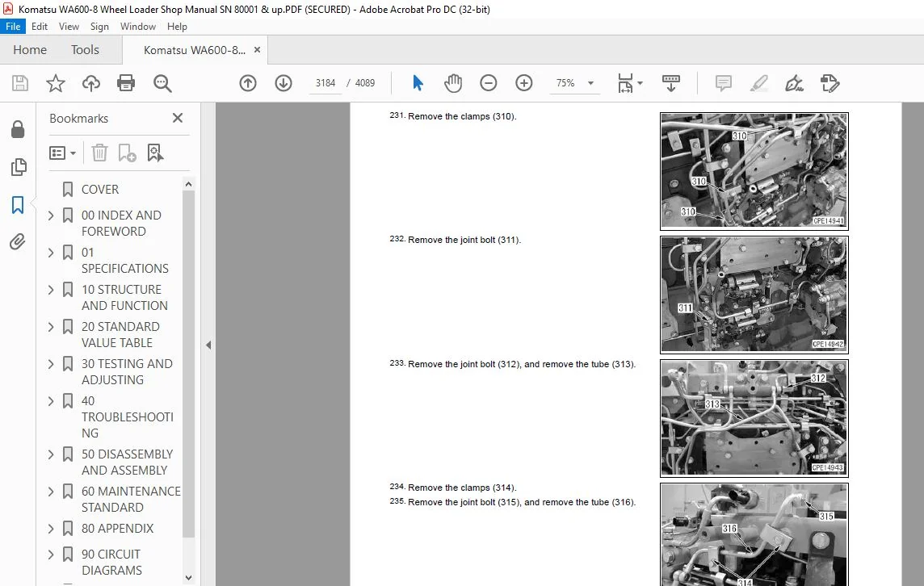Find current bookmark icon
Screen dimensions: 924x586
[x=155, y=153]
